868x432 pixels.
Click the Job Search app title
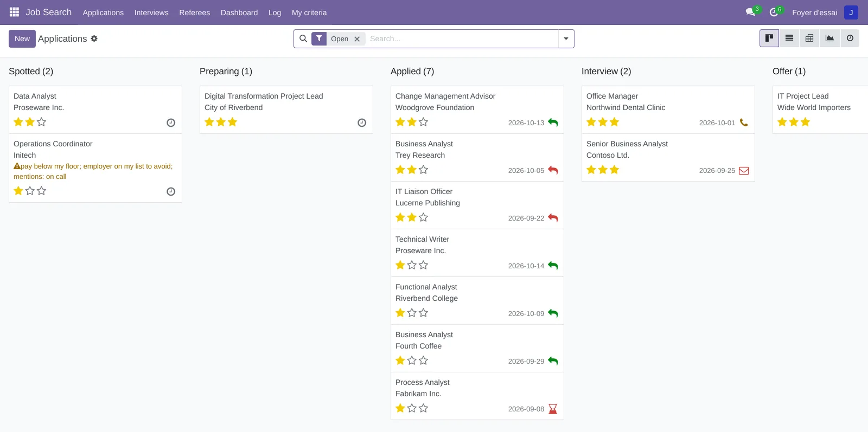[x=49, y=12]
